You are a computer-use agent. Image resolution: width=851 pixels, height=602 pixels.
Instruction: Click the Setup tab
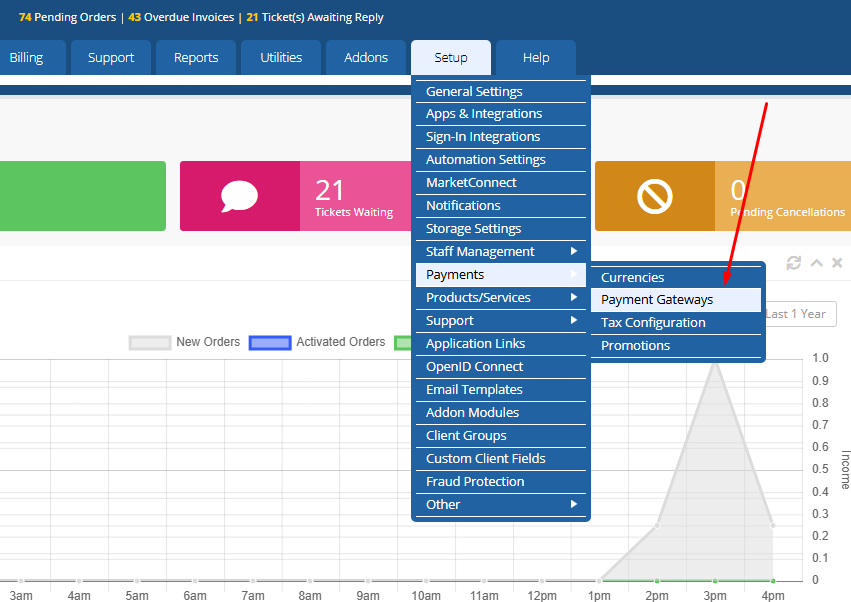tap(451, 58)
